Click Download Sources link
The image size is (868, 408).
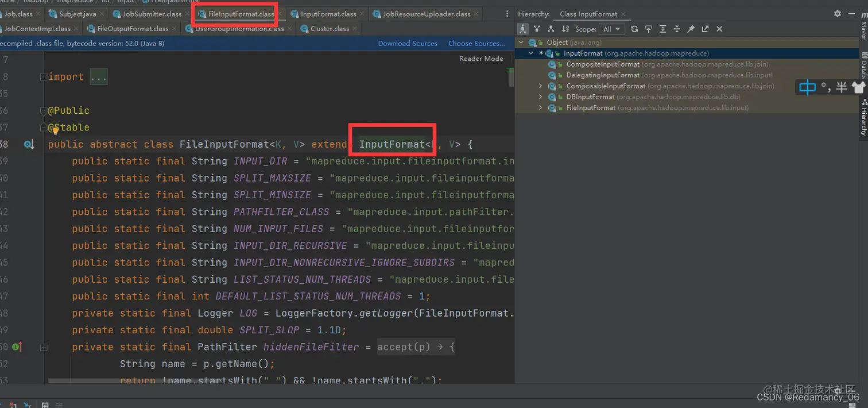pos(408,43)
